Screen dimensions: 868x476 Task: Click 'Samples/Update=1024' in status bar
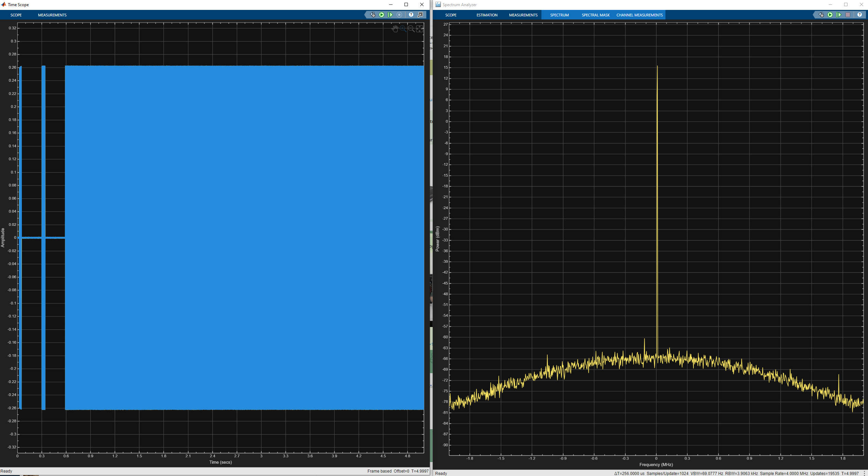tap(667, 473)
